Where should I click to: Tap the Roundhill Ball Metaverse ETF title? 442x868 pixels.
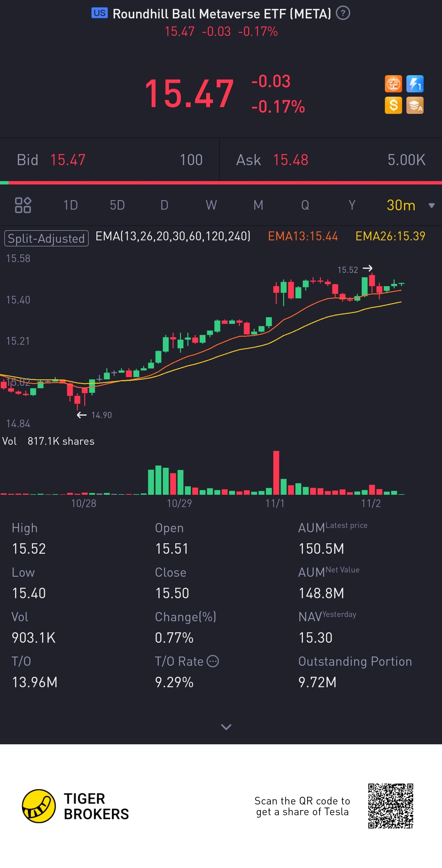222,14
